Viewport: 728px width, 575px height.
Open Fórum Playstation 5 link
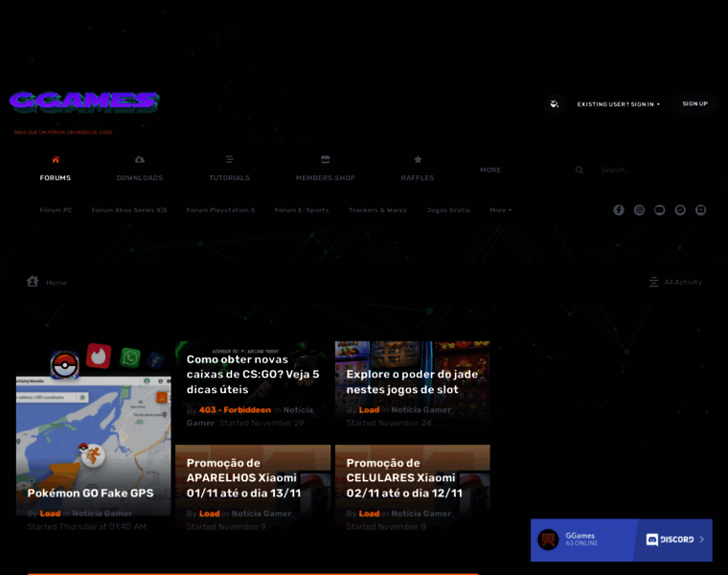220,210
